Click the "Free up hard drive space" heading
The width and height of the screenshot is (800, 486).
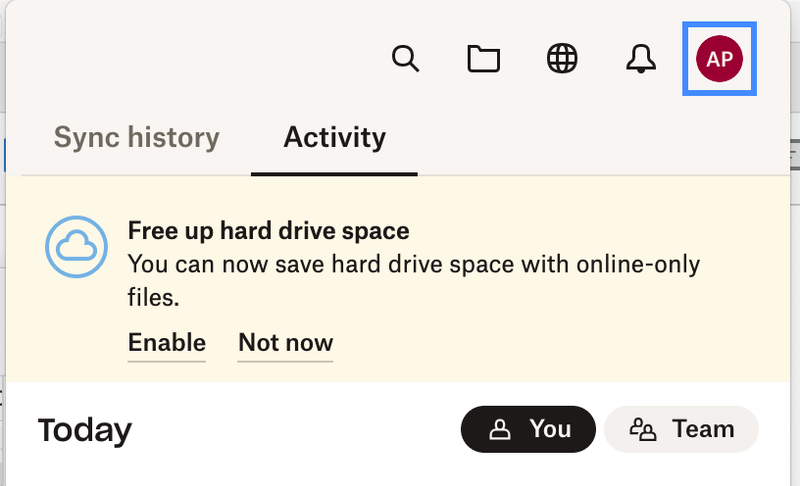(268, 231)
